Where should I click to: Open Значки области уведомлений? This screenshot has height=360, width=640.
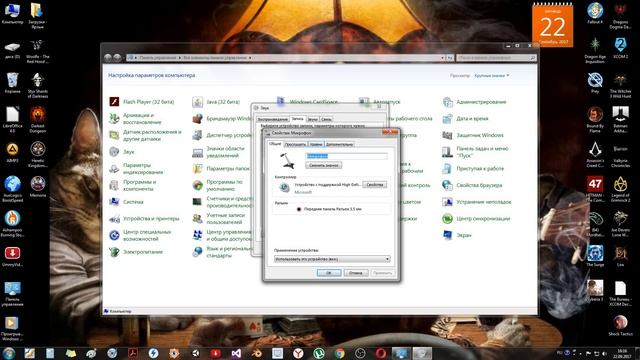tap(218, 152)
